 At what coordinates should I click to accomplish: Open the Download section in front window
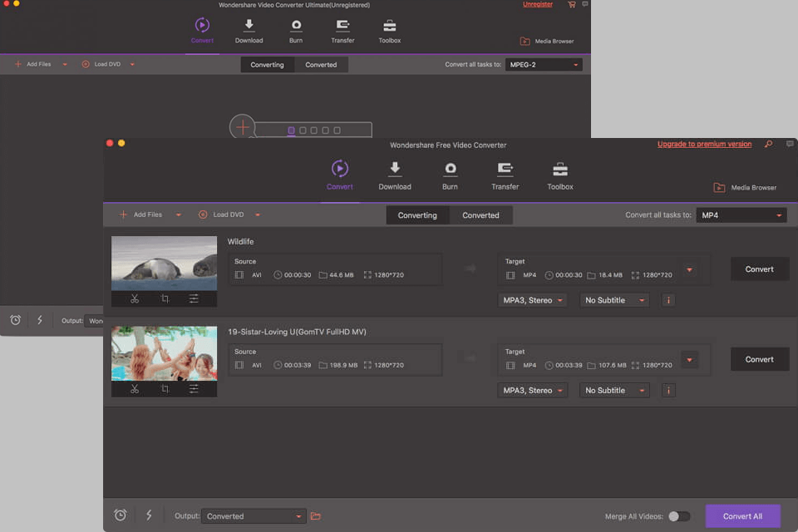(395, 175)
